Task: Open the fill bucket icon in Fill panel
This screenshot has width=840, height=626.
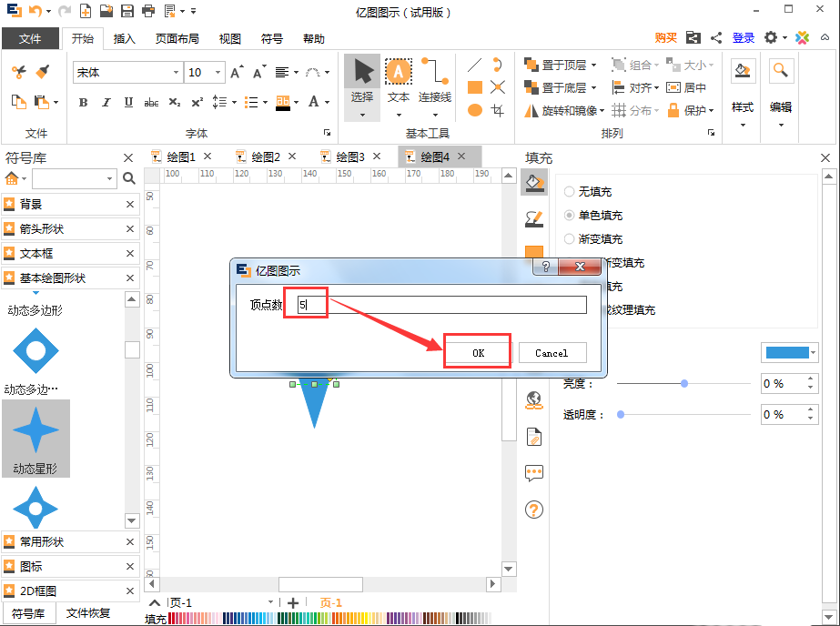Action: (534, 182)
